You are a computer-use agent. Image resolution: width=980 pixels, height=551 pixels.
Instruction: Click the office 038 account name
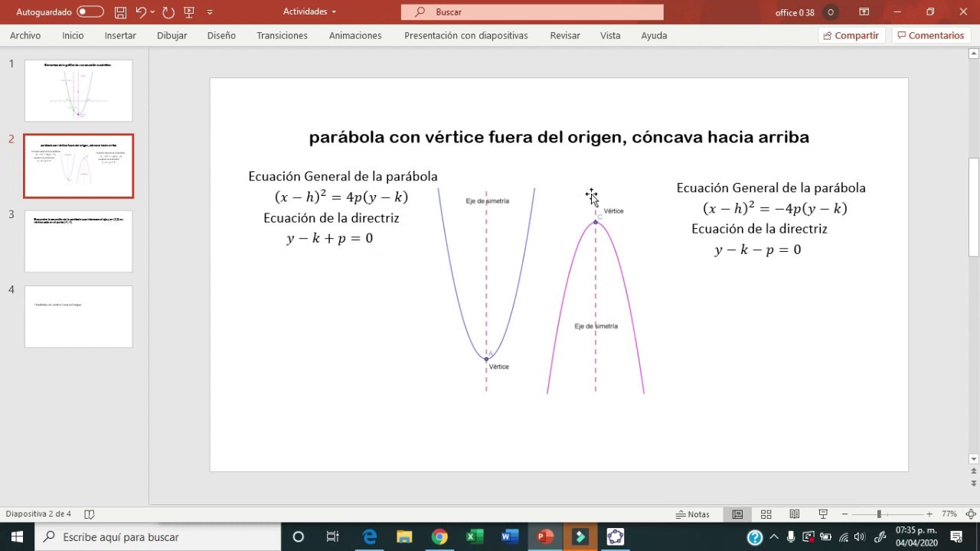tap(795, 12)
